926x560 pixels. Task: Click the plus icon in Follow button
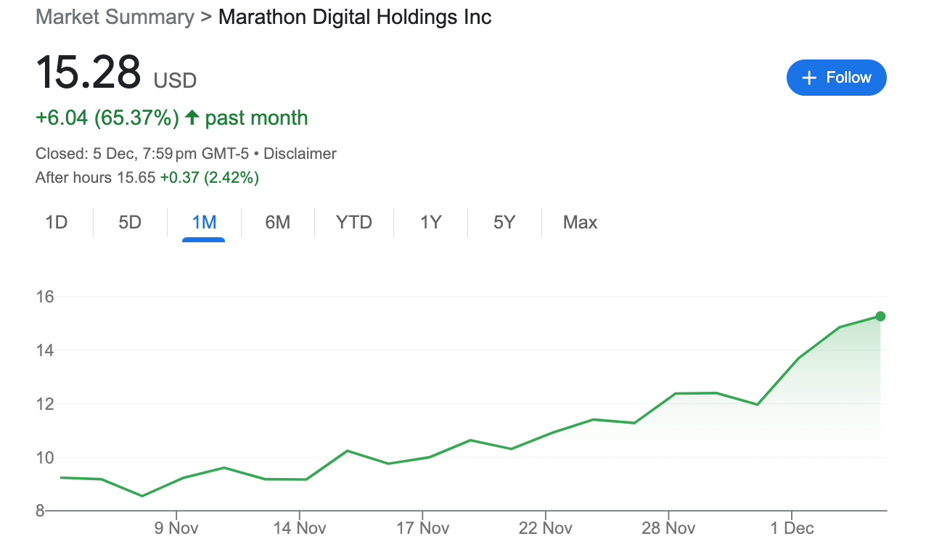pyautogui.click(x=809, y=78)
